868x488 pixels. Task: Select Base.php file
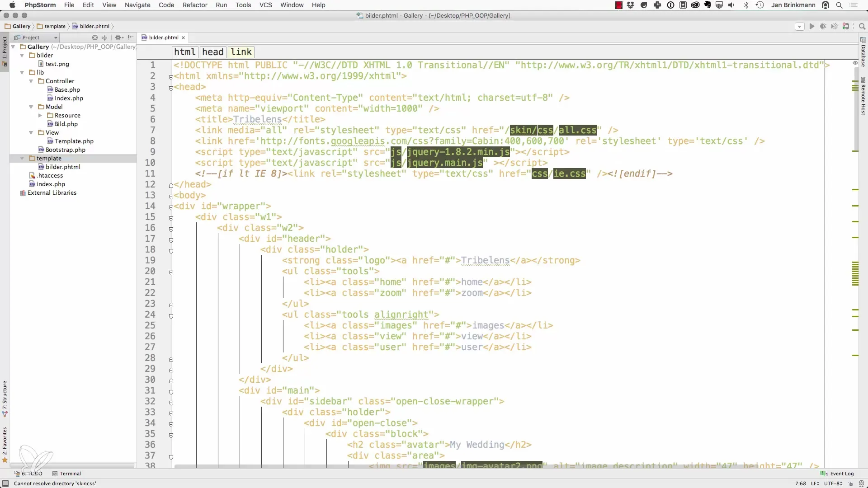pos(63,89)
